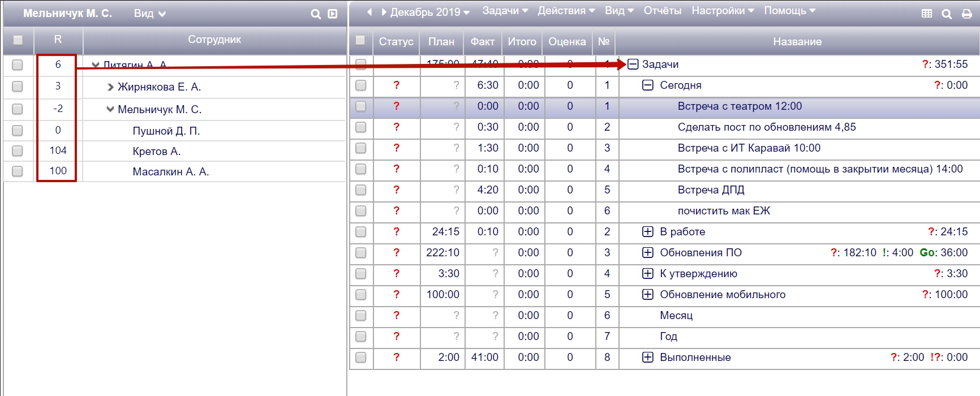The width and height of the screenshot is (980, 396).
Task: Open the Настройки menu
Action: click(x=722, y=11)
